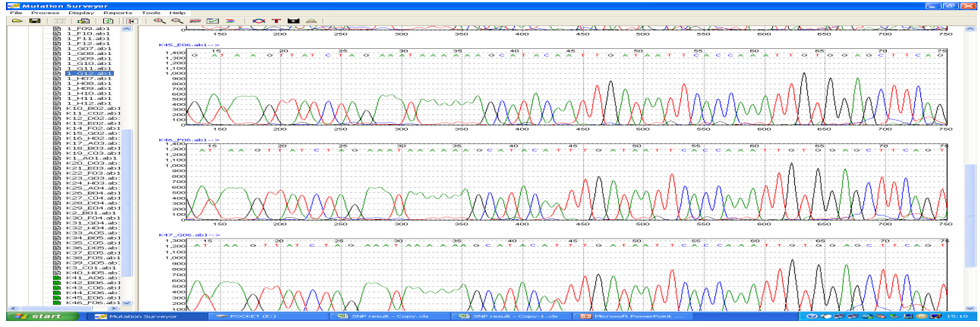The width and height of the screenshot is (980, 327).
Task: Select K45_E06.ab1 in the file tree
Action: (93, 298)
